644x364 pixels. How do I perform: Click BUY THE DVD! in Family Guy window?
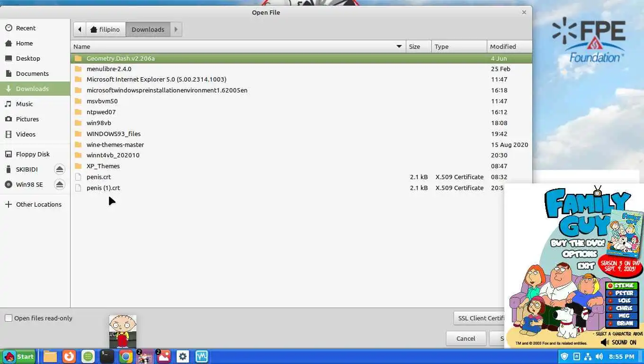pyautogui.click(x=578, y=243)
